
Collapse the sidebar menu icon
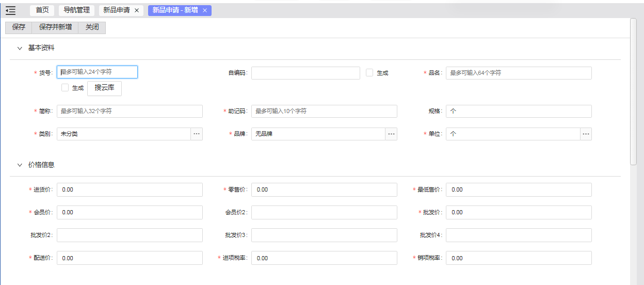click(x=10, y=10)
